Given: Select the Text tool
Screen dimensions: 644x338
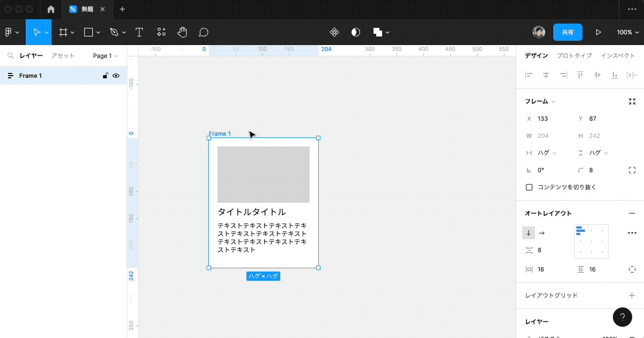Looking at the screenshot, I should (139, 32).
